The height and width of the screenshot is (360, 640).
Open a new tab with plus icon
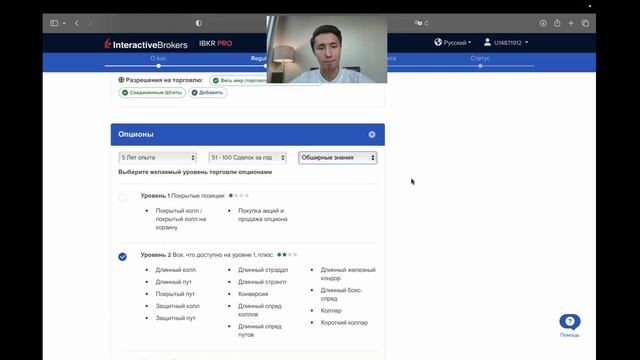click(x=571, y=23)
